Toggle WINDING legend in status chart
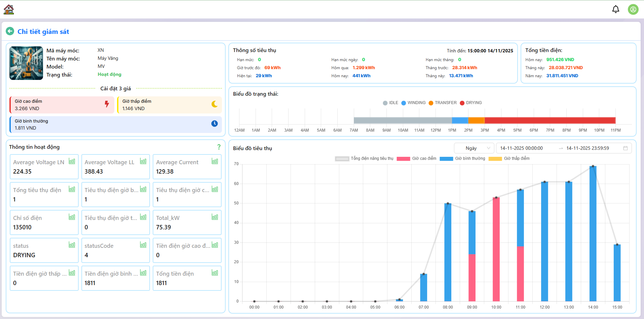 413,103
